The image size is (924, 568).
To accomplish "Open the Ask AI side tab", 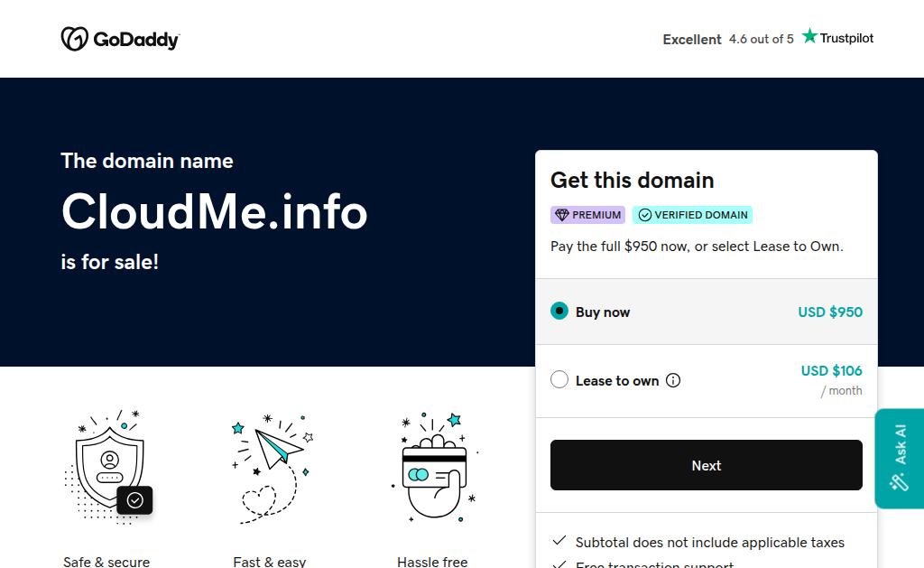I will tap(900, 459).
